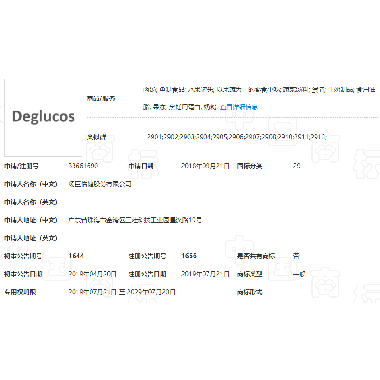Click the applicant Chinese name company value
The image size is (380, 380).
(x=100, y=184)
